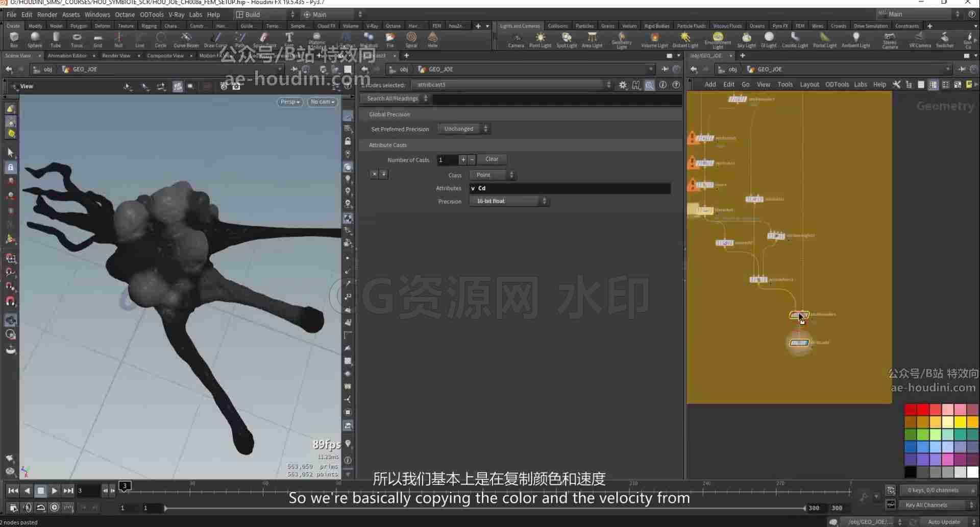
Task: Select the Torus shelf tool
Action: [x=77, y=39]
